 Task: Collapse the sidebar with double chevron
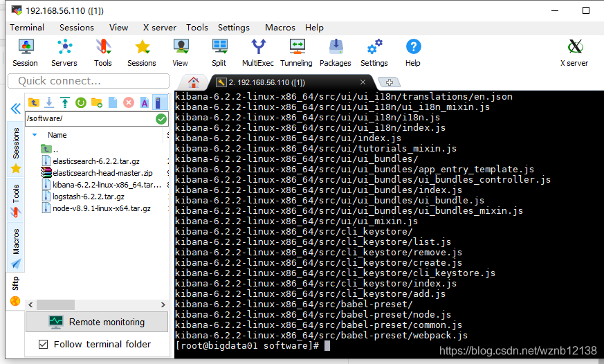tap(16, 109)
